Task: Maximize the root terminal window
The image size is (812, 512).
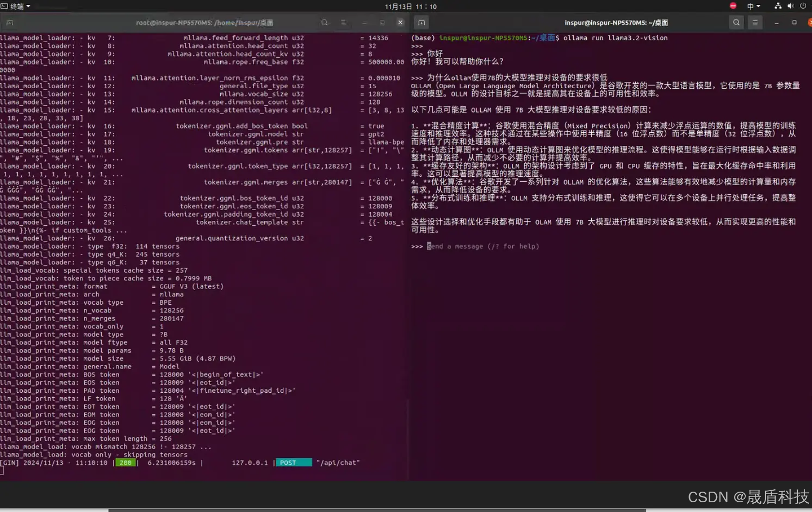Action: coord(383,22)
